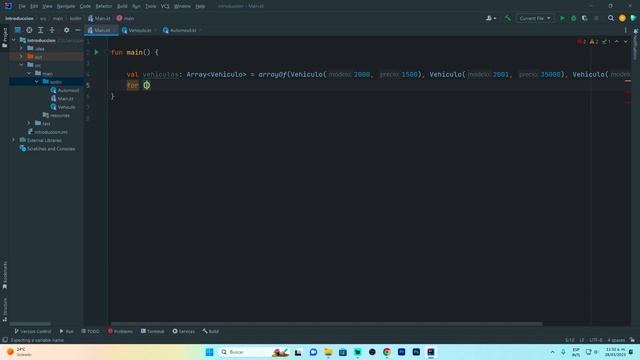This screenshot has width=640, height=360.
Task: Click the Collapse All icon in Project panel
Action: (52, 30)
